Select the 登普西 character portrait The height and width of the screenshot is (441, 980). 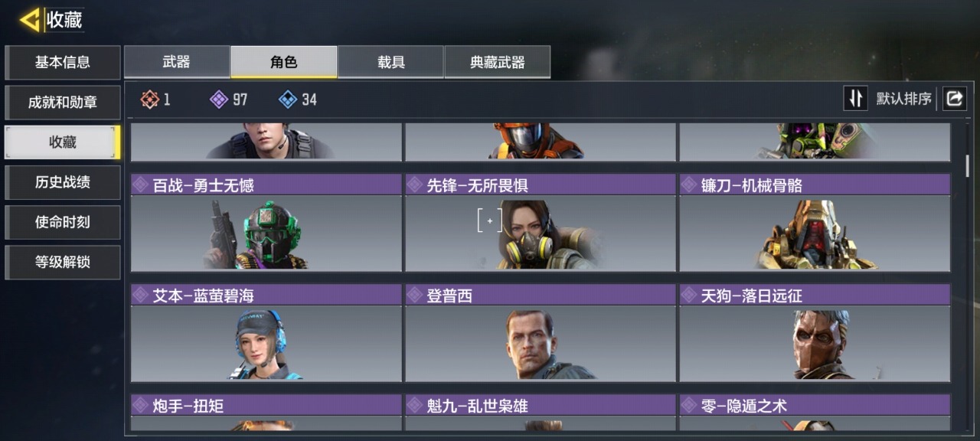[541, 344]
